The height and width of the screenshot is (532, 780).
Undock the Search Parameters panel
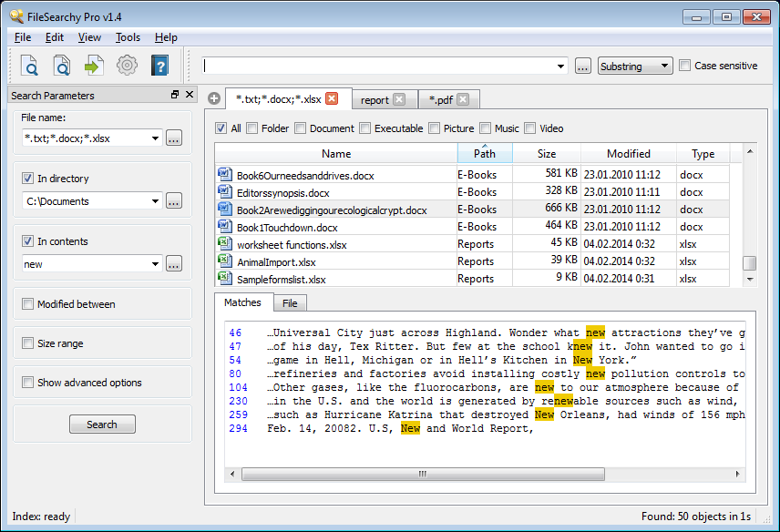click(175, 95)
